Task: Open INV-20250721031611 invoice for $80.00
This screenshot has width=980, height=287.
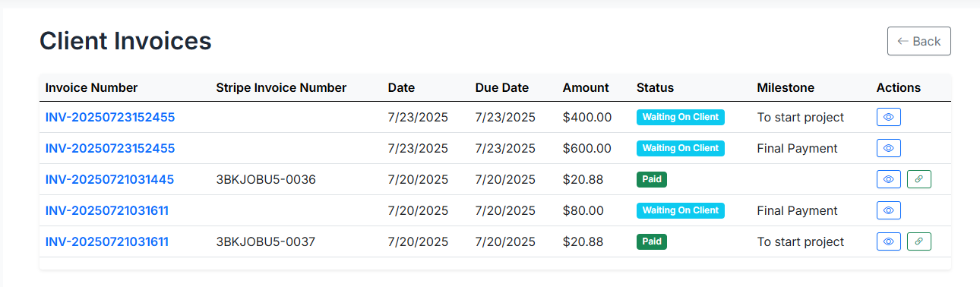Action: 107,210
